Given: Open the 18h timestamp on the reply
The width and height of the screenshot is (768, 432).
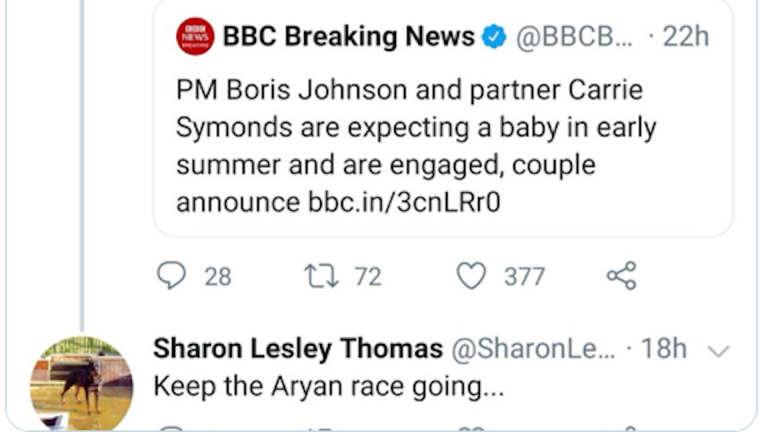Looking at the screenshot, I should (x=663, y=348).
